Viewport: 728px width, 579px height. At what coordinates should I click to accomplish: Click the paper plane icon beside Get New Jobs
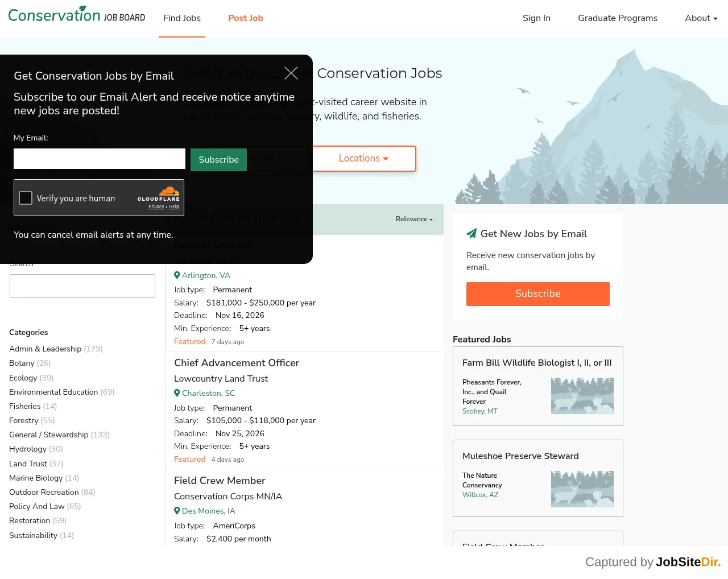[x=471, y=233]
